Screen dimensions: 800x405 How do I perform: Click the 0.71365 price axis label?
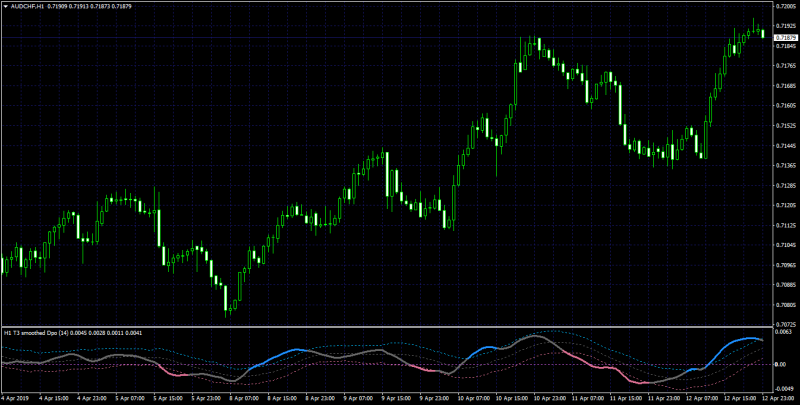tap(786, 165)
